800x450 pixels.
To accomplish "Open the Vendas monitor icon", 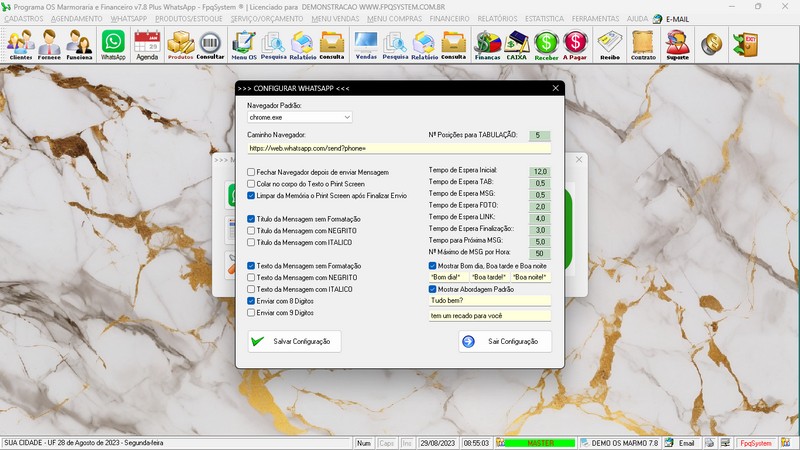I will point(366,45).
